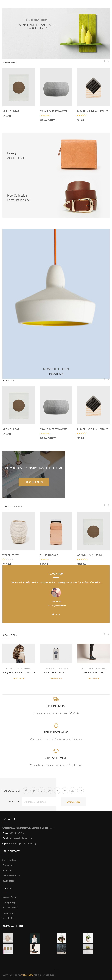The image size is (112, 980).
Task: Open the Privacy Policy footer link
Action: point(9,902)
